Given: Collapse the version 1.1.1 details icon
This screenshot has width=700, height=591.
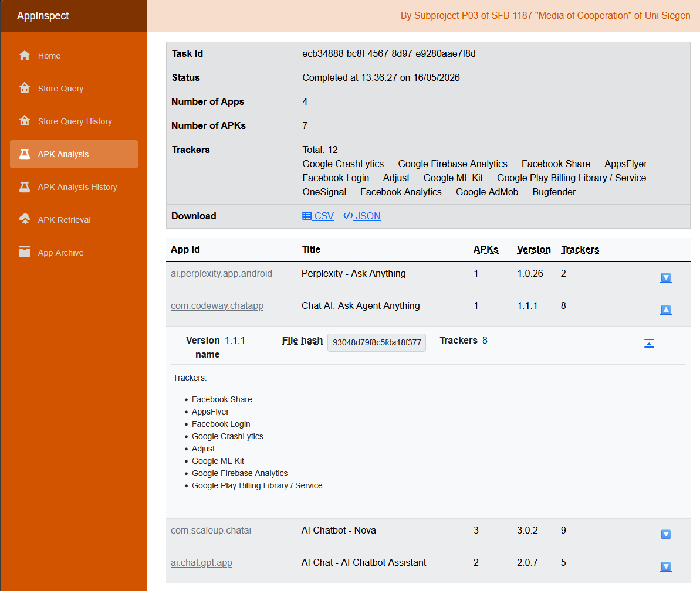Looking at the screenshot, I should point(649,344).
